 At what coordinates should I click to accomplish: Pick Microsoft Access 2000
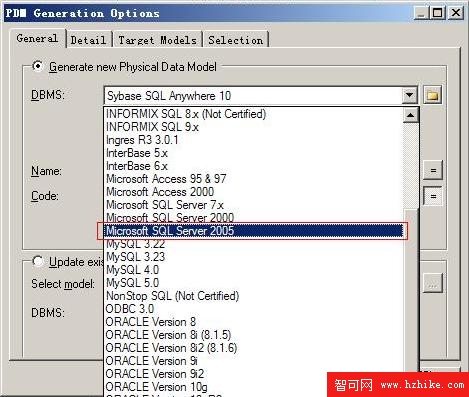click(x=253, y=192)
